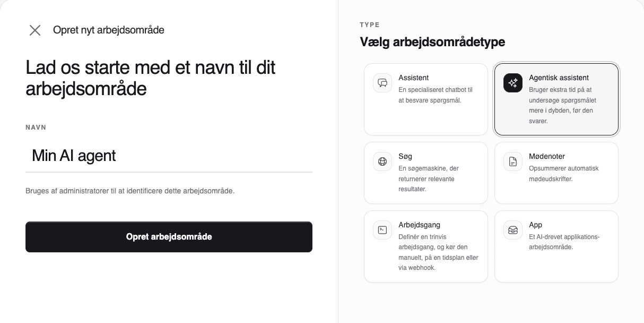Click the Agentisk assistent card title text
644x323 pixels.
point(559,78)
